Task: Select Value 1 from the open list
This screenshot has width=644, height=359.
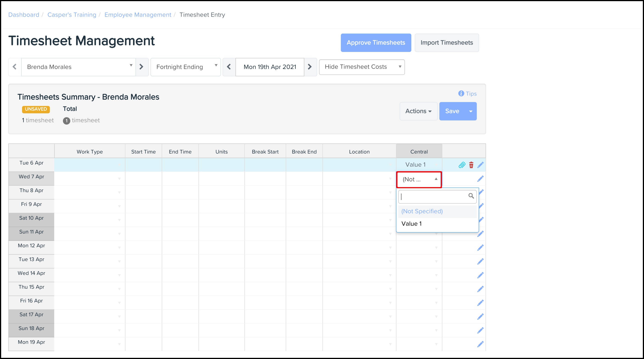Action: (412, 224)
